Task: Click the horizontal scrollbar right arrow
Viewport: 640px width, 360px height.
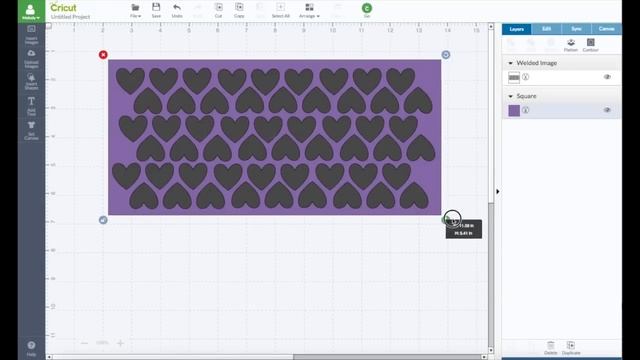Action: [484, 357]
